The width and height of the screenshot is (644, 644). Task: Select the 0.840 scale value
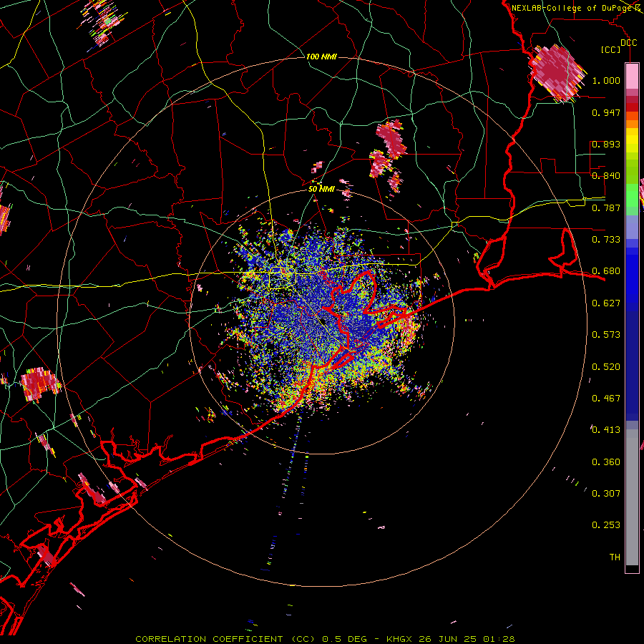606,176
